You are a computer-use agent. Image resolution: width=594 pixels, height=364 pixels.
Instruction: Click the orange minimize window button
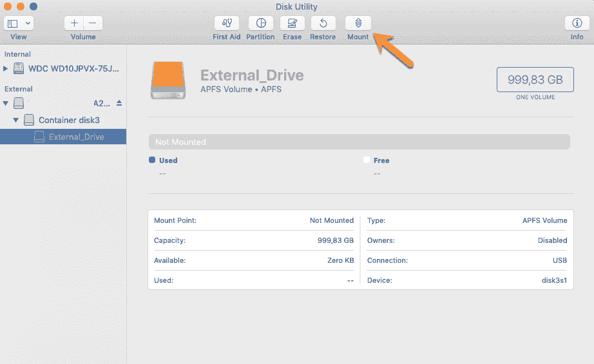pos(21,6)
